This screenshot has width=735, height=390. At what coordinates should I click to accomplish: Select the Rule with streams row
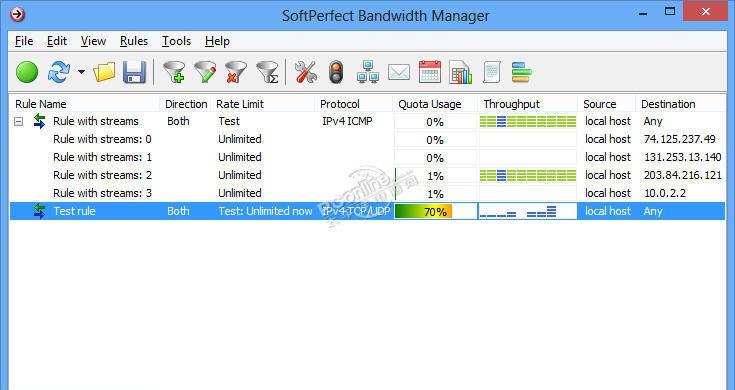[x=368, y=121]
